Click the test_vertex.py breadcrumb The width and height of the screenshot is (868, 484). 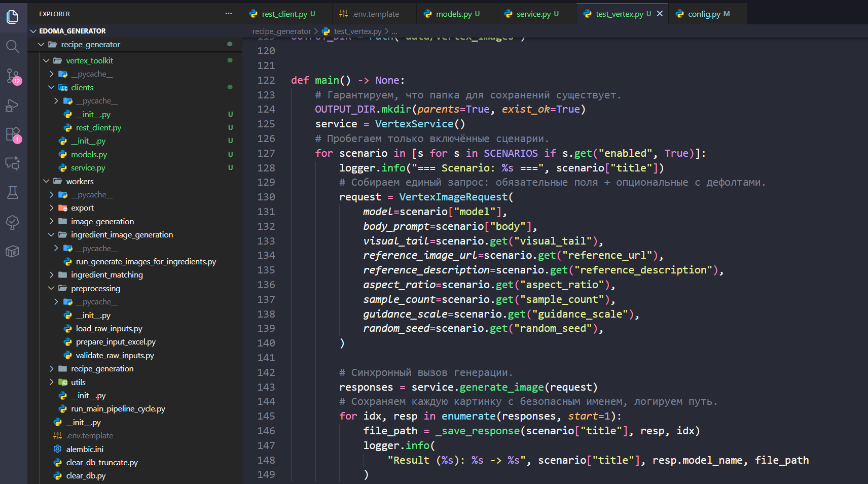point(357,31)
